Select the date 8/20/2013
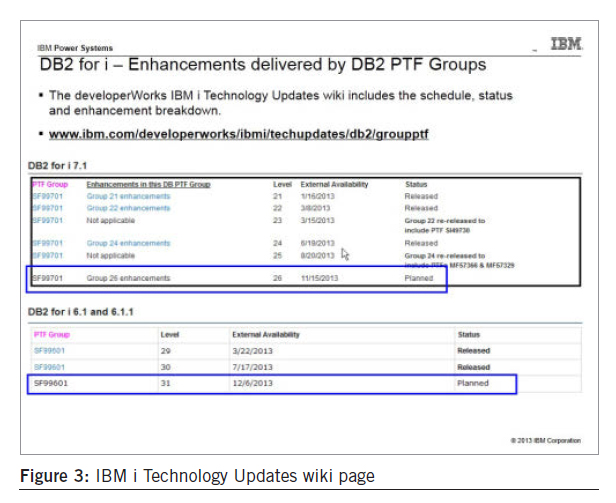This screenshot has width=616, height=503. coord(317,255)
